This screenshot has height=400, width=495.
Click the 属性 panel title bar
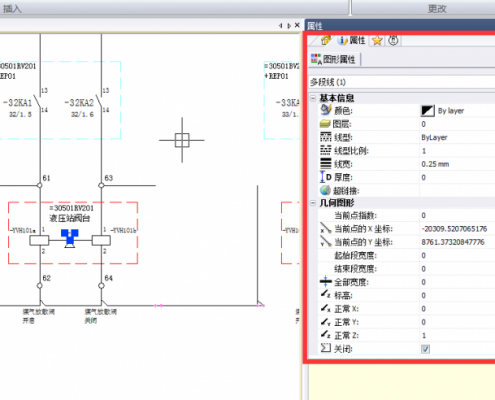pos(400,25)
